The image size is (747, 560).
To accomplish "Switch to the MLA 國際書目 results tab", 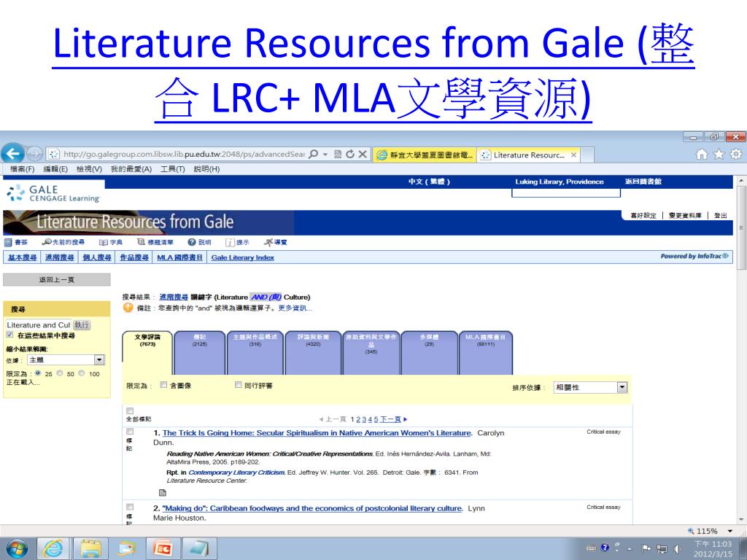I will pos(485,352).
